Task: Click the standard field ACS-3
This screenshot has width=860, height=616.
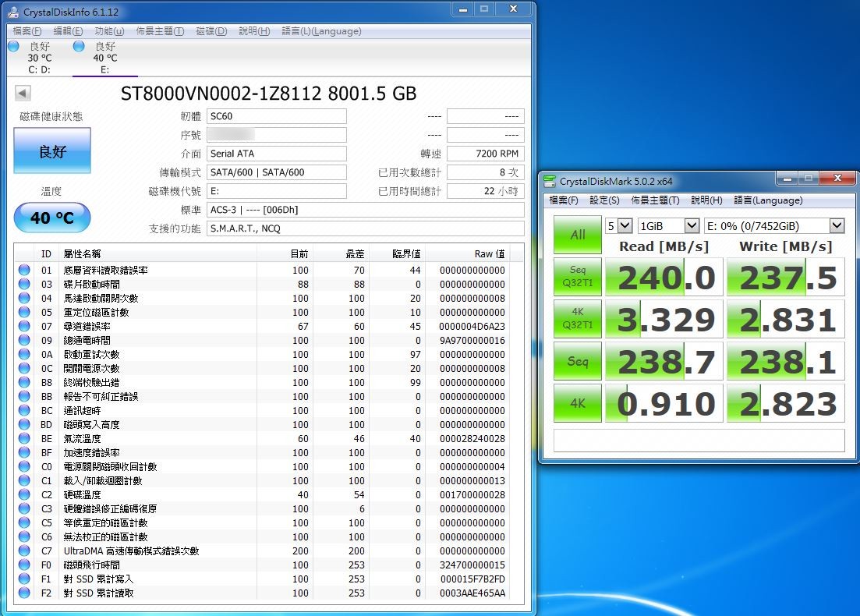Action: [x=365, y=210]
